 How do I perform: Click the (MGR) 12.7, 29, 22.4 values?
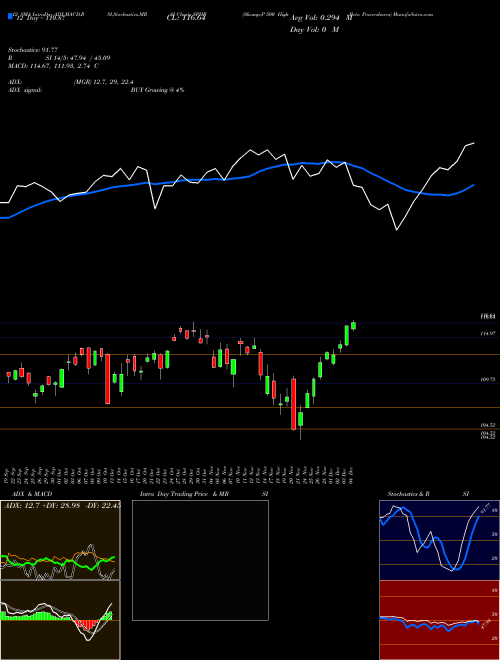[x=103, y=82]
